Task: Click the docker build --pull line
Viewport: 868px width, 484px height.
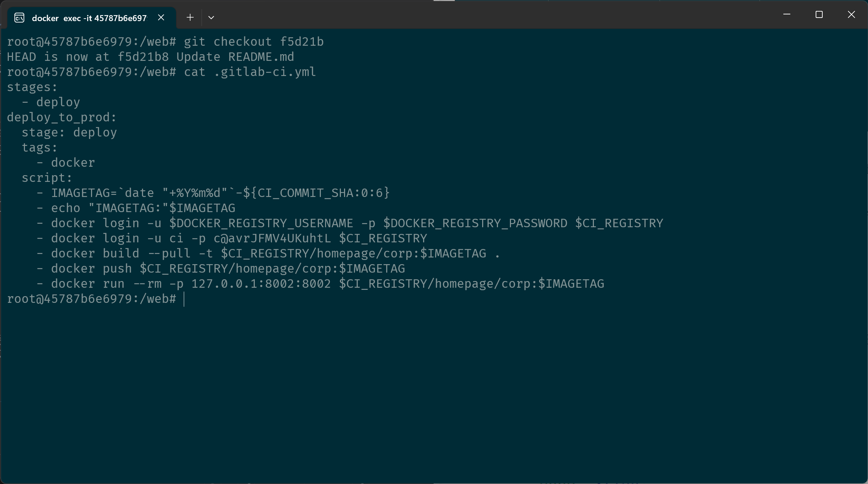Action: (268, 253)
